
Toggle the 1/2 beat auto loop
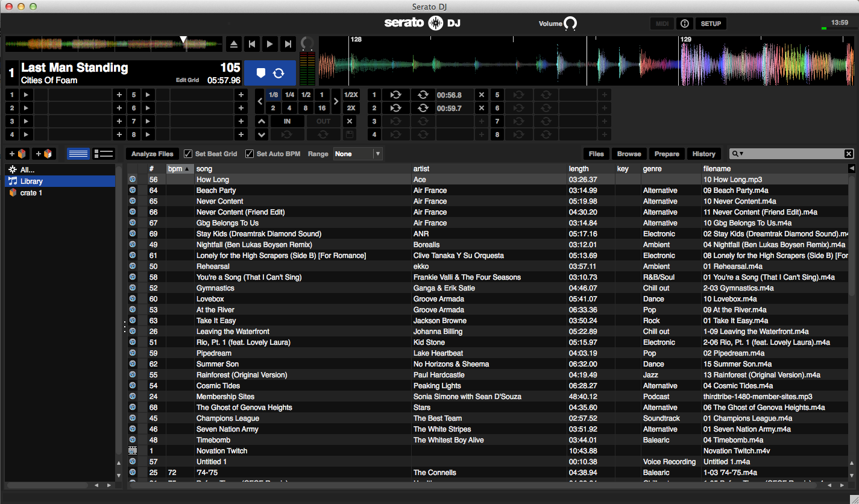coord(306,95)
